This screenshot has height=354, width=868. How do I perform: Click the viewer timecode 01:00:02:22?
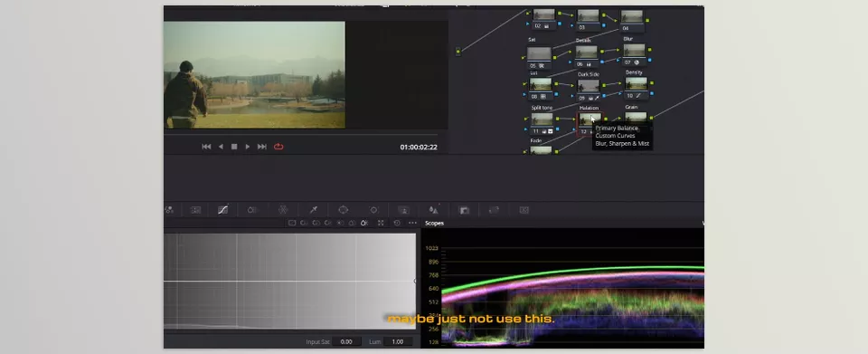point(419,148)
